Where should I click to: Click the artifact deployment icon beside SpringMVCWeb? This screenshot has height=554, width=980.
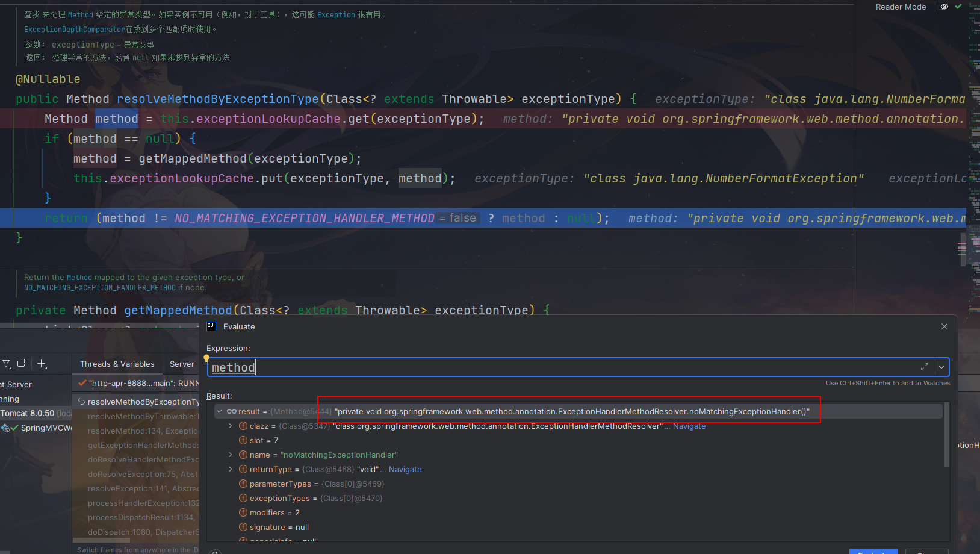[x=5, y=428]
